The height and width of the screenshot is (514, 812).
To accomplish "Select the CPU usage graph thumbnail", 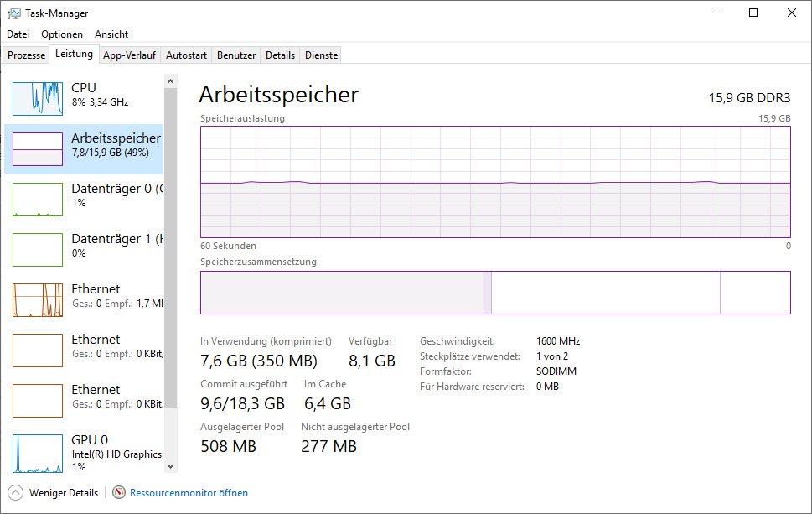I will 38,98.
